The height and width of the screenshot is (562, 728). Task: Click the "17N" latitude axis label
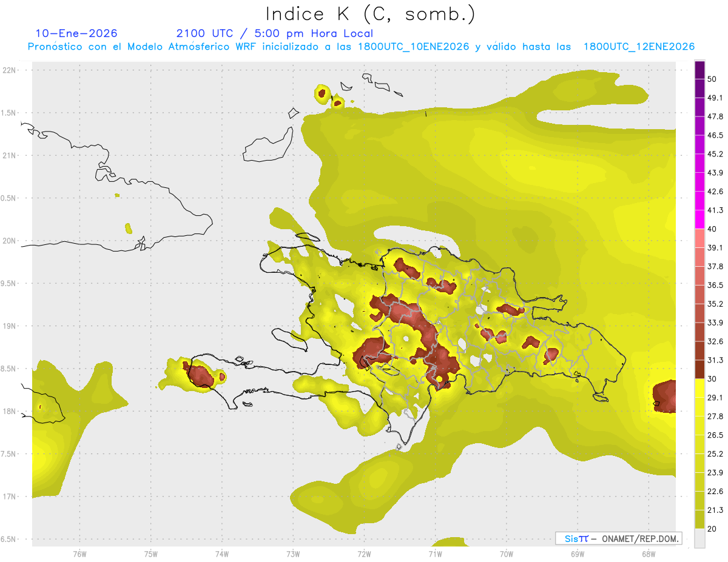tap(9, 497)
